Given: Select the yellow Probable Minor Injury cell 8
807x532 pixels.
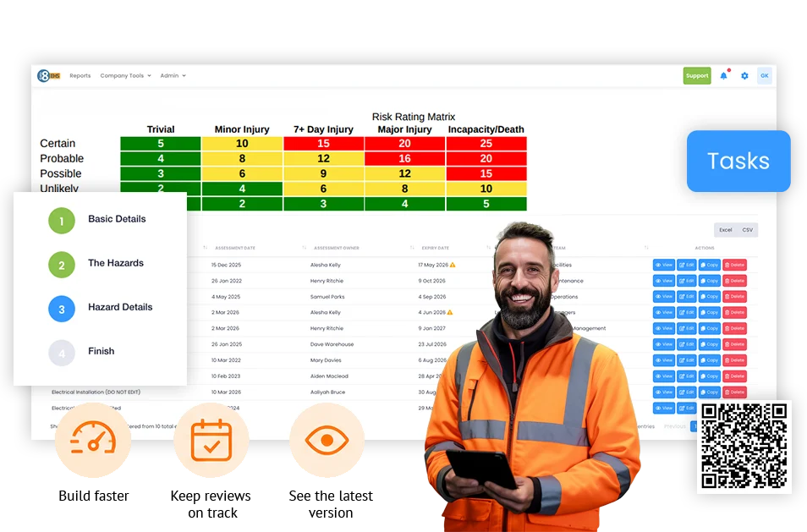Looking at the screenshot, I should coord(242,158).
